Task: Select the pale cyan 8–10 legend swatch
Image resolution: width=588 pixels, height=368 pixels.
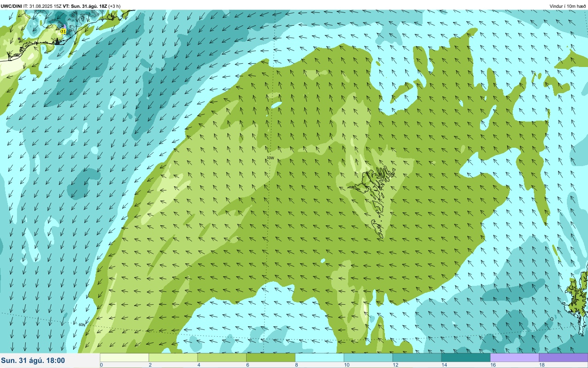Action: 320,357
